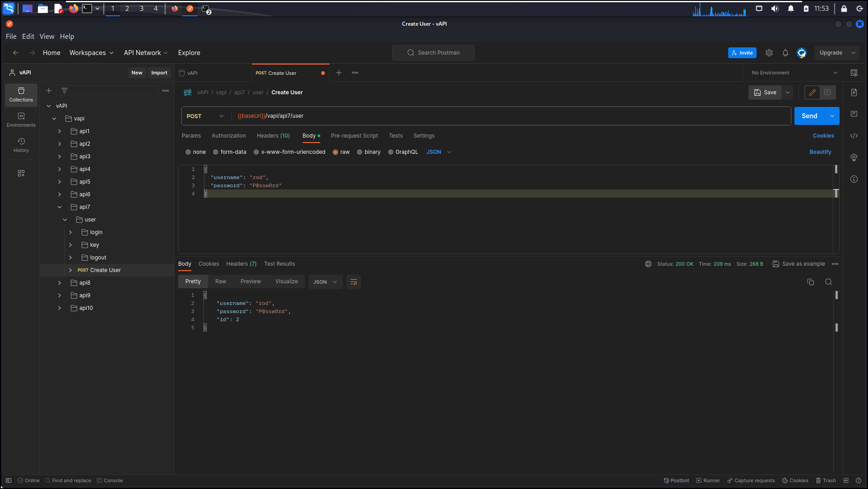Open the History sidebar panel
This screenshot has width=868, height=489.
(21, 145)
